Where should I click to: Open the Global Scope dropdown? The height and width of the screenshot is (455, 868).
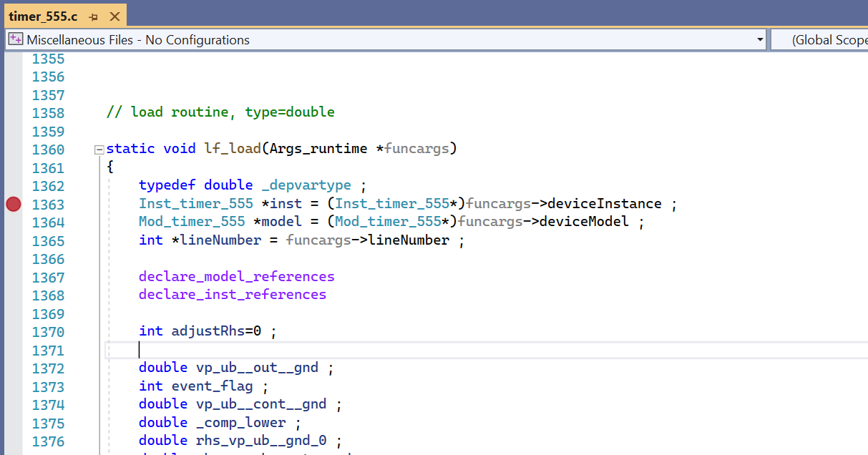pyautogui.click(x=823, y=40)
